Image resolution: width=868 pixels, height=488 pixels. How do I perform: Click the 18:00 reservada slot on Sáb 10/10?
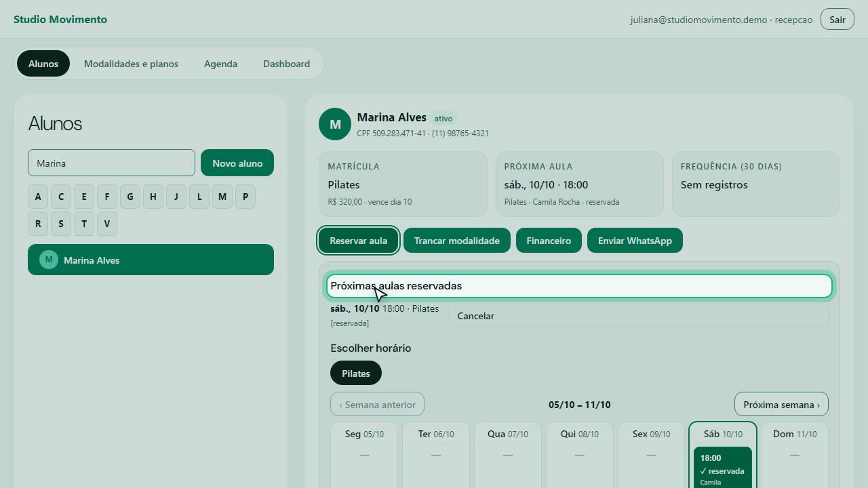tap(723, 468)
